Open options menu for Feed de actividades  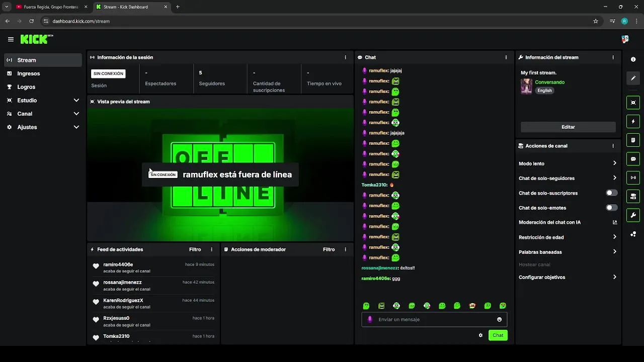click(211, 249)
